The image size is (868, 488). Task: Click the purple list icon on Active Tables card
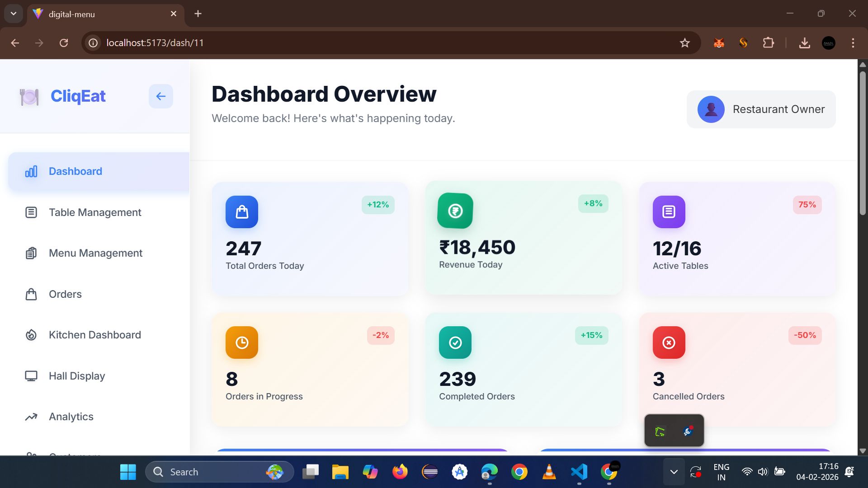(x=669, y=212)
